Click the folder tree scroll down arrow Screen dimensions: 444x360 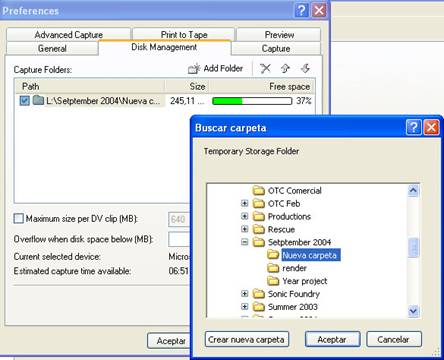click(x=413, y=311)
